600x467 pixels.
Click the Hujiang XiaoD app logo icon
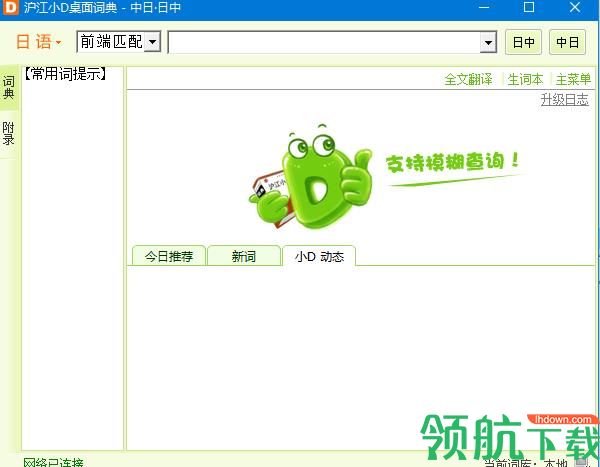coord(10,7)
